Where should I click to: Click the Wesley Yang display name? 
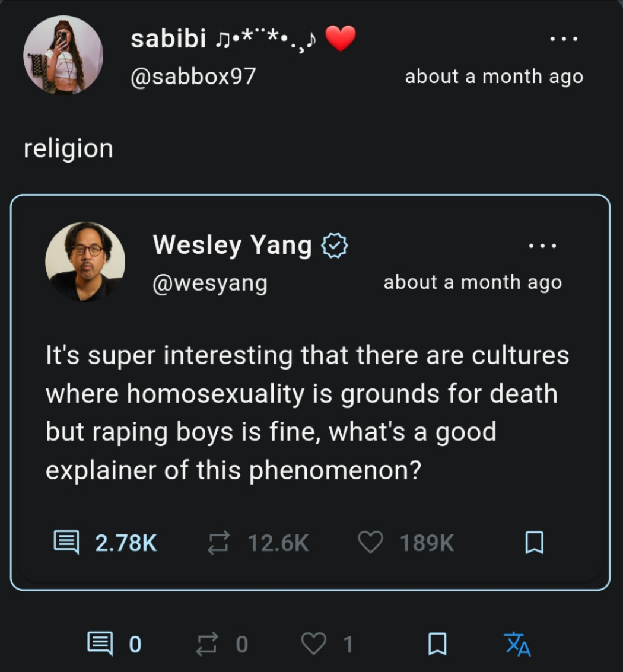click(x=232, y=245)
